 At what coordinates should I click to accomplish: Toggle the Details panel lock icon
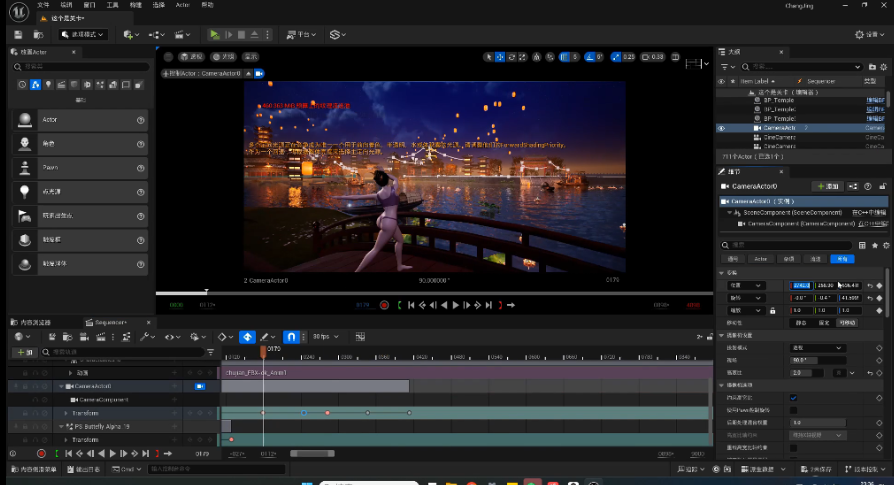[883, 186]
